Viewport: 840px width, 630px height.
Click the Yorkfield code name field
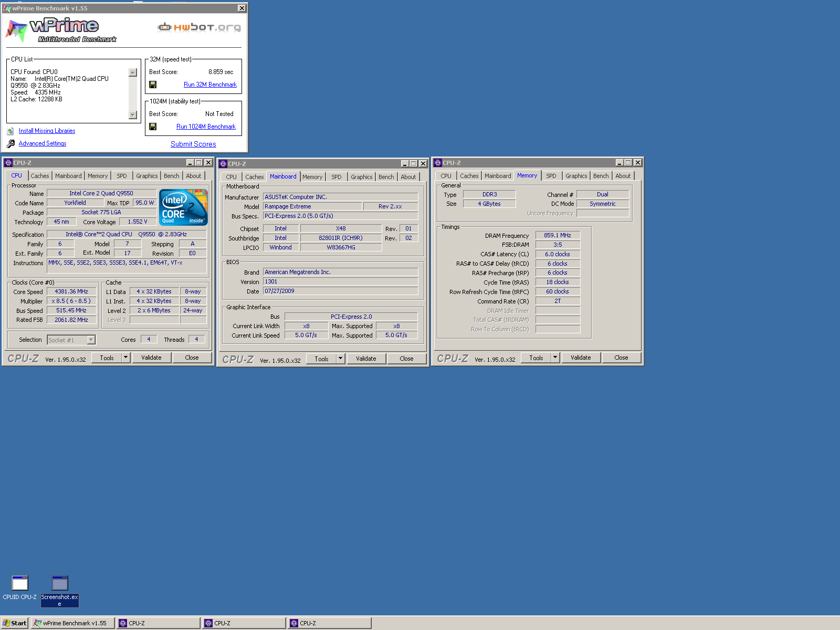click(75, 203)
